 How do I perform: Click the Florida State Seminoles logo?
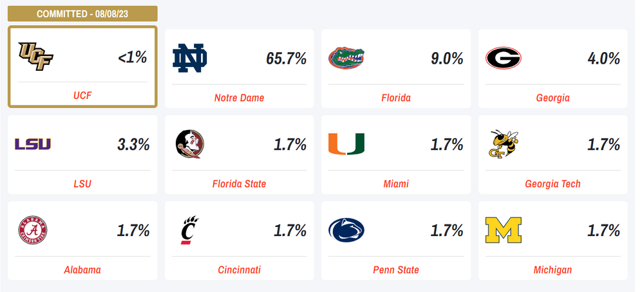[x=189, y=143]
